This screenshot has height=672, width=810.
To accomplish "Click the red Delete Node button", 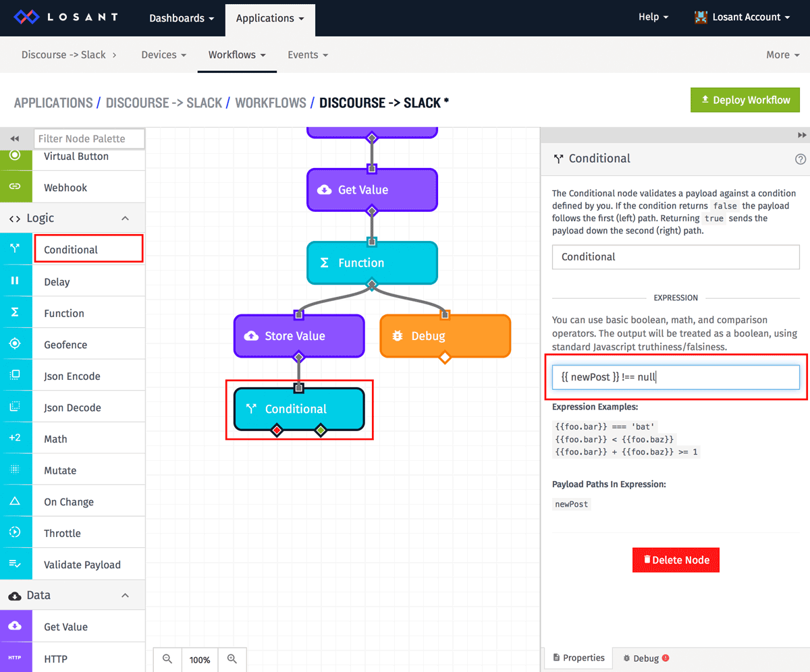I will [x=676, y=560].
